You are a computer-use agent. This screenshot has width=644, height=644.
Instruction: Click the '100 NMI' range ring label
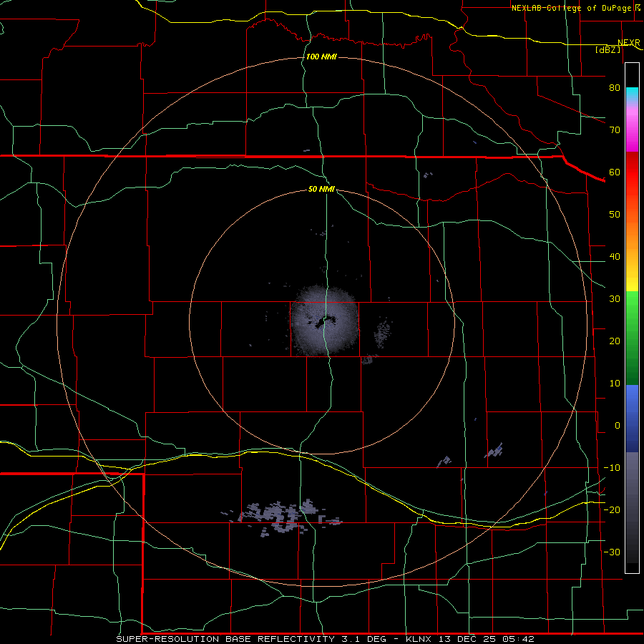click(321, 57)
